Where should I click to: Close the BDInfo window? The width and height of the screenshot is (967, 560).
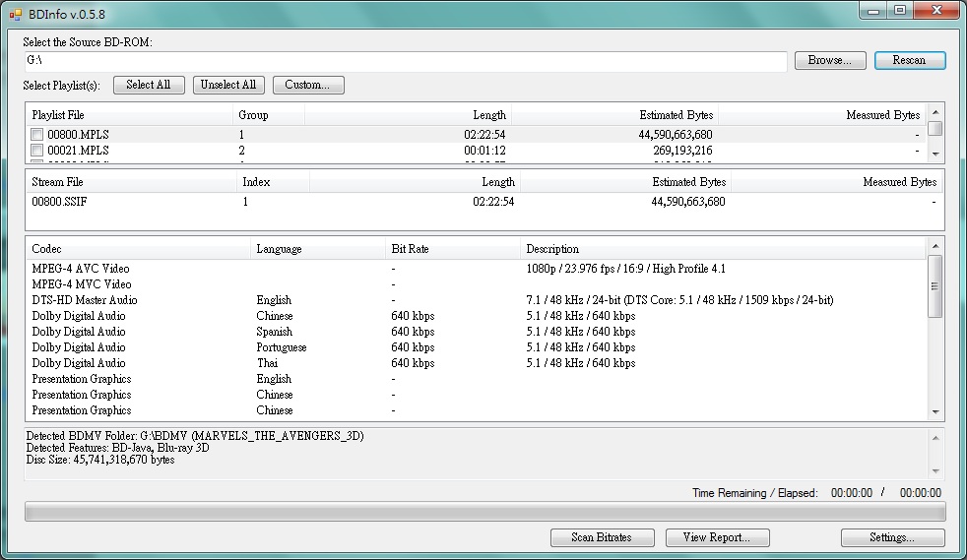[x=936, y=11]
